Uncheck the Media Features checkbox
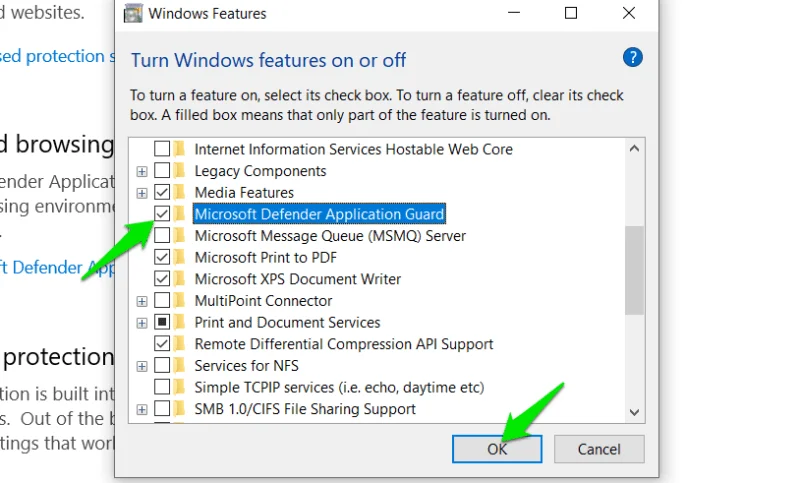 point(162,192)
